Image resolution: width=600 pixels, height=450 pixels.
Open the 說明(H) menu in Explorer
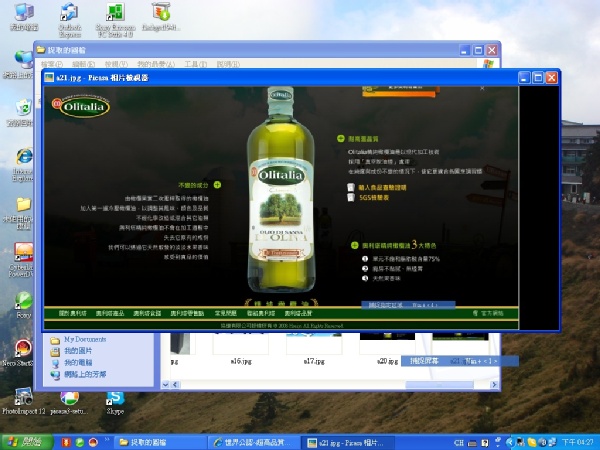click(228, 64)
